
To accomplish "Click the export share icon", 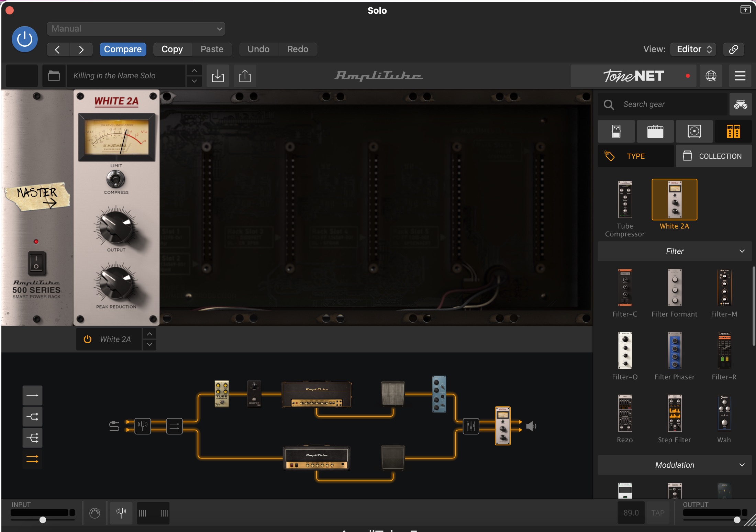I will tap(245, 76).
